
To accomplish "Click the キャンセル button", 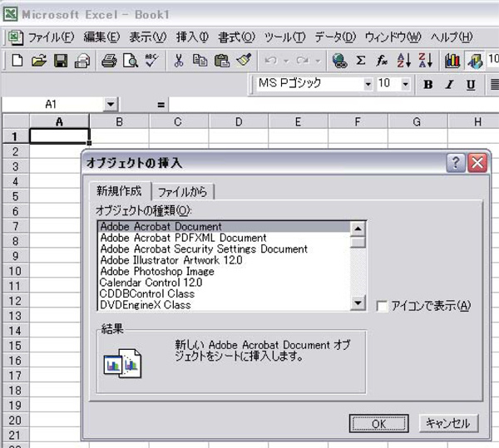I will click(448, 424).
